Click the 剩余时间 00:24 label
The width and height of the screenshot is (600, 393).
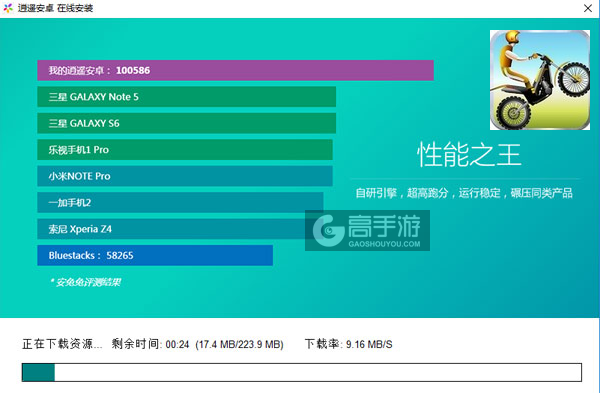pyautogui.click(x=150, y=344)
